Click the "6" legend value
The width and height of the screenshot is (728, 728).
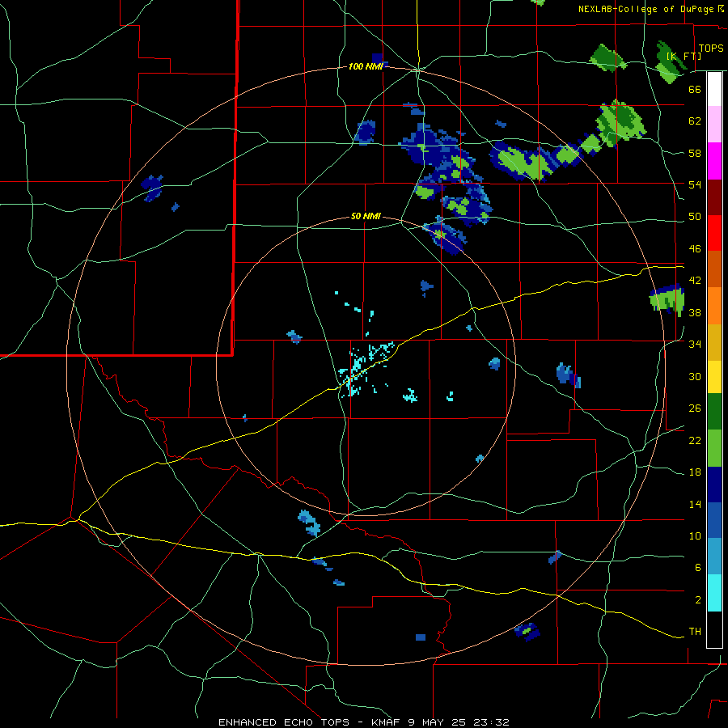point(698,568)
